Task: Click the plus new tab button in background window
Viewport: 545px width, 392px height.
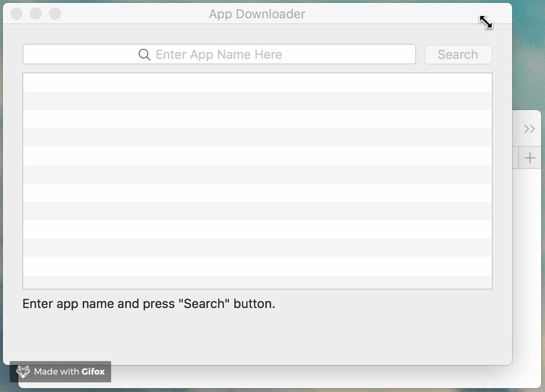Action: [530, 158]
